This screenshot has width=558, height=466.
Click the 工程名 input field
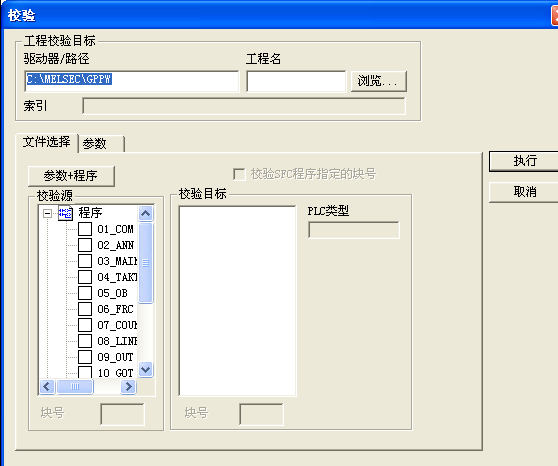(x=296, y=81)
